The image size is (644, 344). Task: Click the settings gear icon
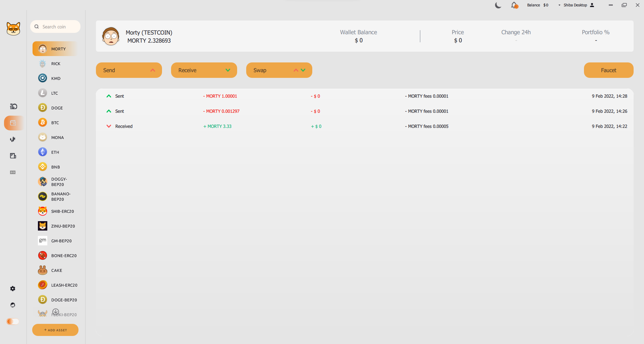tap(13, 289)
